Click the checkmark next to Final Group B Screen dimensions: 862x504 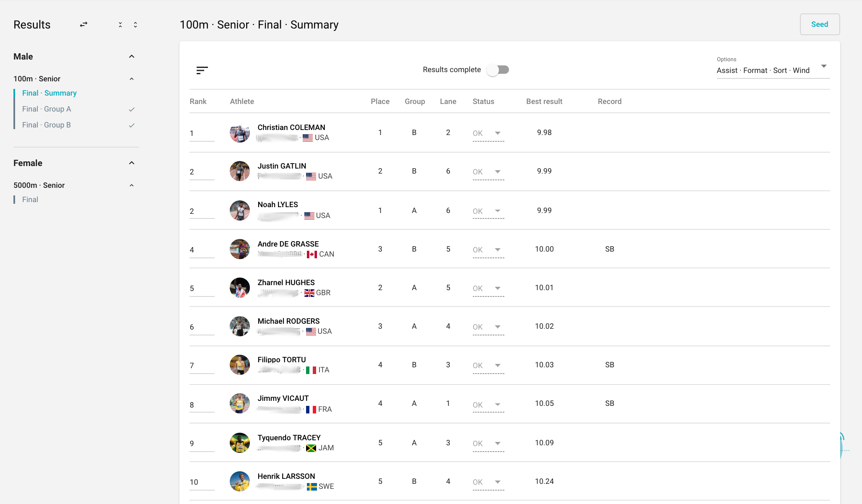pyautogui.click(x=132, y=125)
